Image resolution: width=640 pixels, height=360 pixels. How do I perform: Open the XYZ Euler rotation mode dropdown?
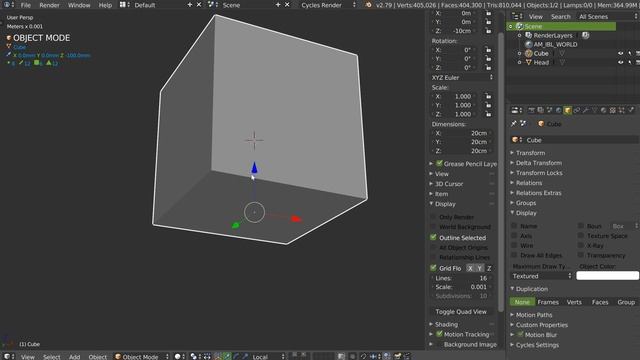pyautogui.click(x=462, y=78)
